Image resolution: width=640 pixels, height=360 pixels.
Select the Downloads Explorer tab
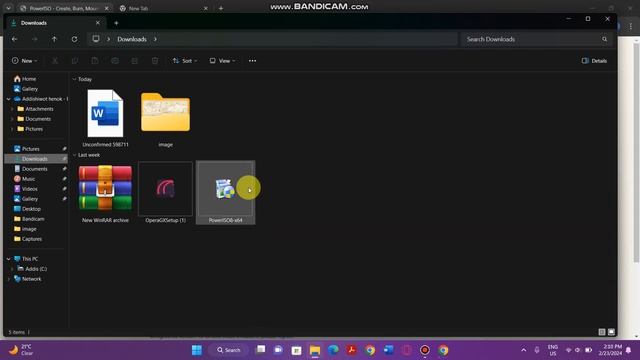tap(55, 23)
